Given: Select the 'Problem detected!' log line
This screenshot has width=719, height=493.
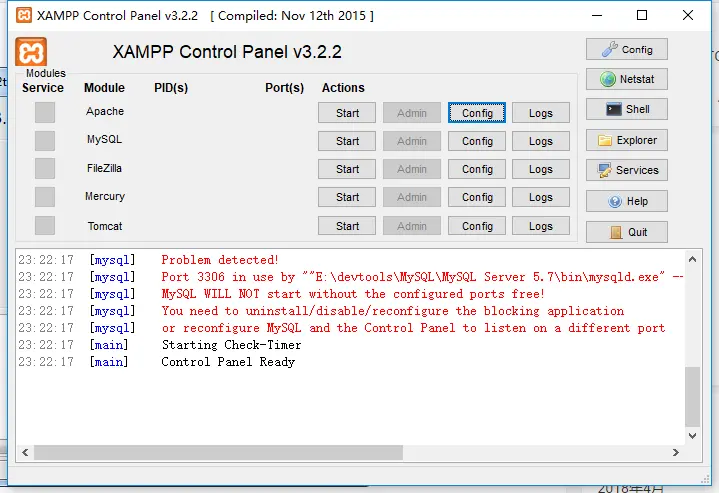Looking at the screenshot, I should 220,260.
